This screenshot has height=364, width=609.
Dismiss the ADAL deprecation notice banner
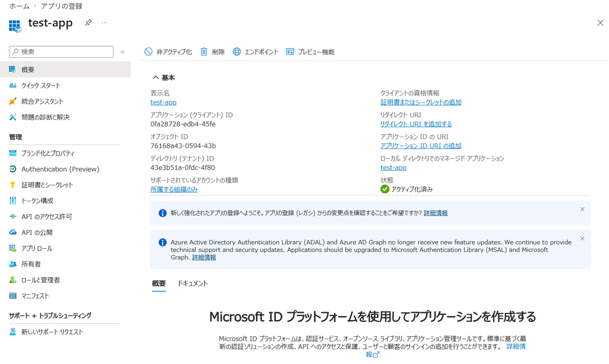[x=582, y=239]
